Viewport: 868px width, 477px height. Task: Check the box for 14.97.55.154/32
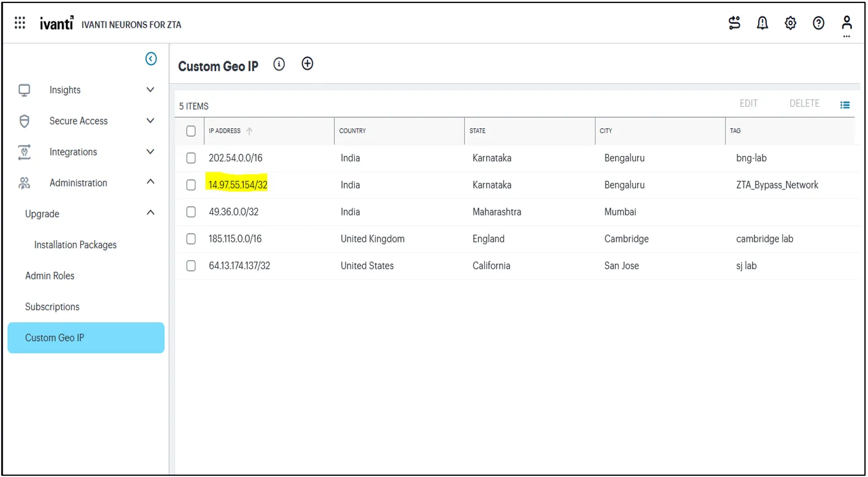191,185
